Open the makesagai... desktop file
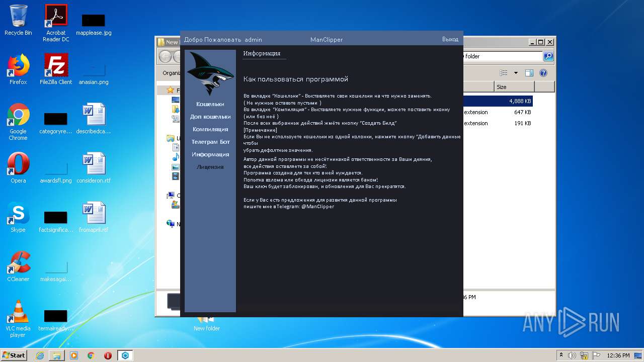The height and width of the screenshot is (362, 644). 56,271
